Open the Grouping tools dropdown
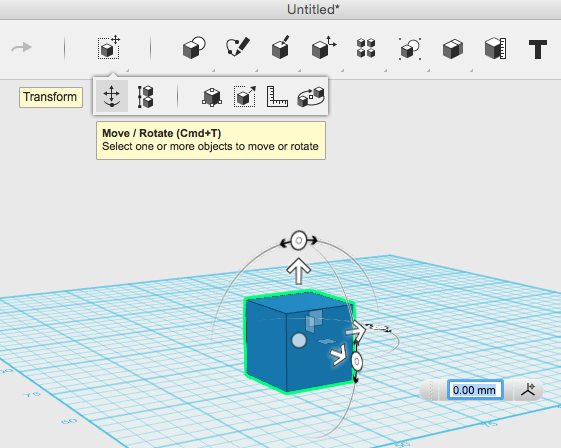The height and width of the screenshot is (448, 561). click(x=410, y=48)
